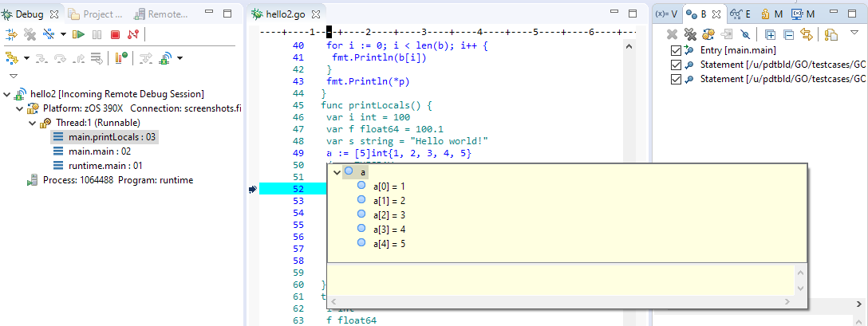Screen dimensions: 868x326
Task: Click the blue-and-yellow arrows icon
Action: (x=11, y=35)
